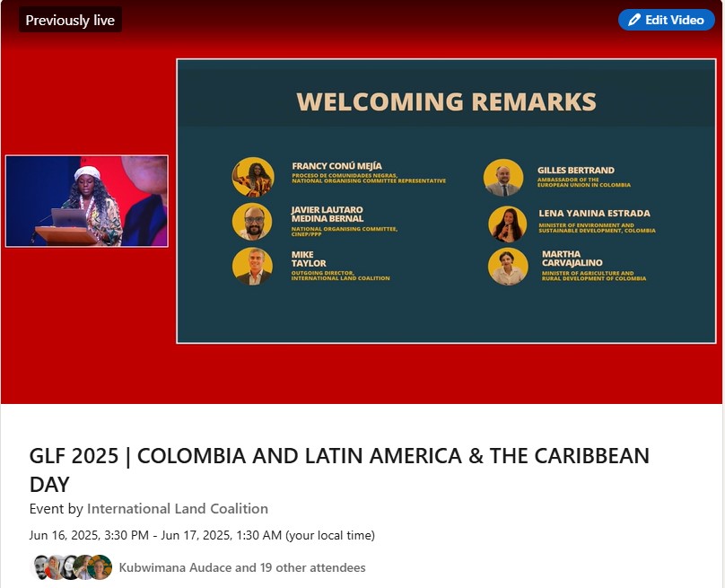725x588 pixels.
Task: Click Francy Conú Mejía's portrait on slide
Action: pos(253,177)
